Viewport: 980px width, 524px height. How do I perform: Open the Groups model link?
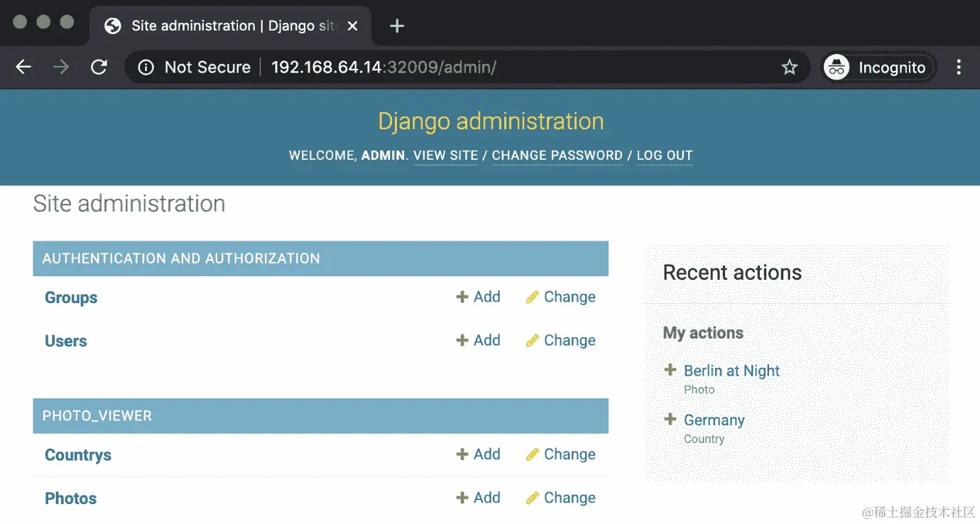click(x=71, y=298)
